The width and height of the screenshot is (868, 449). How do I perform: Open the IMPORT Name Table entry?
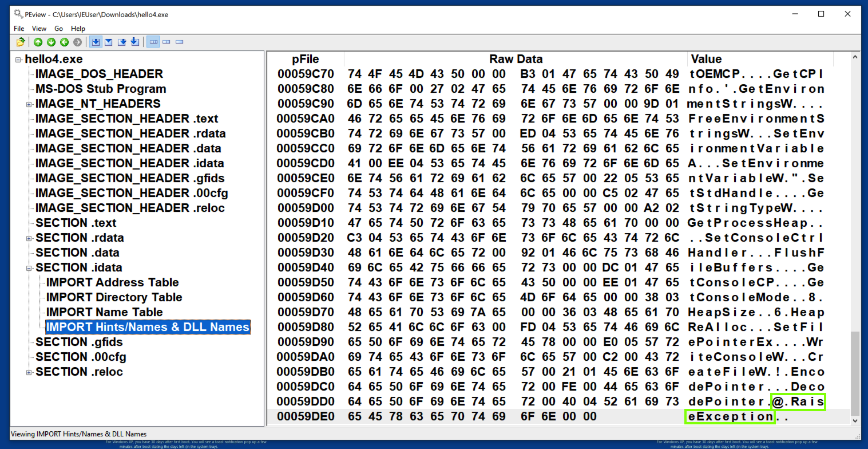(104, 312)
